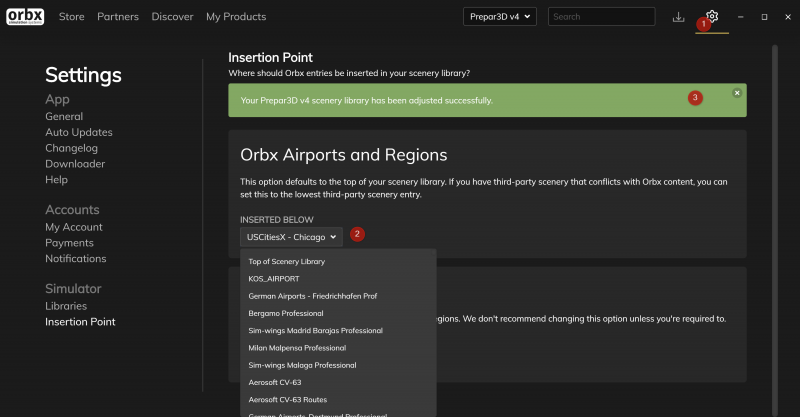Open General settings page
The height and width of the screenshot is (417, 800).
64,116
